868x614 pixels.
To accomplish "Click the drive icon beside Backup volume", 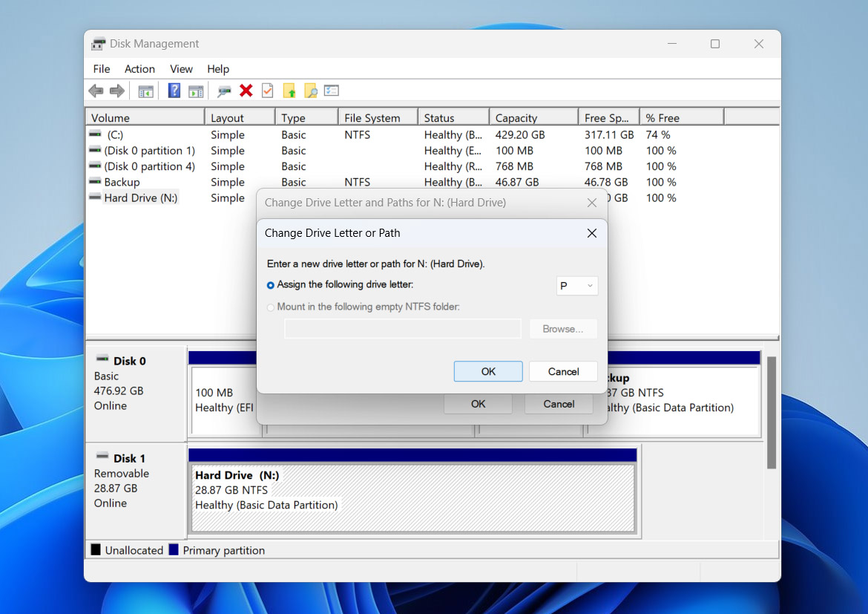I will point(95,181).
